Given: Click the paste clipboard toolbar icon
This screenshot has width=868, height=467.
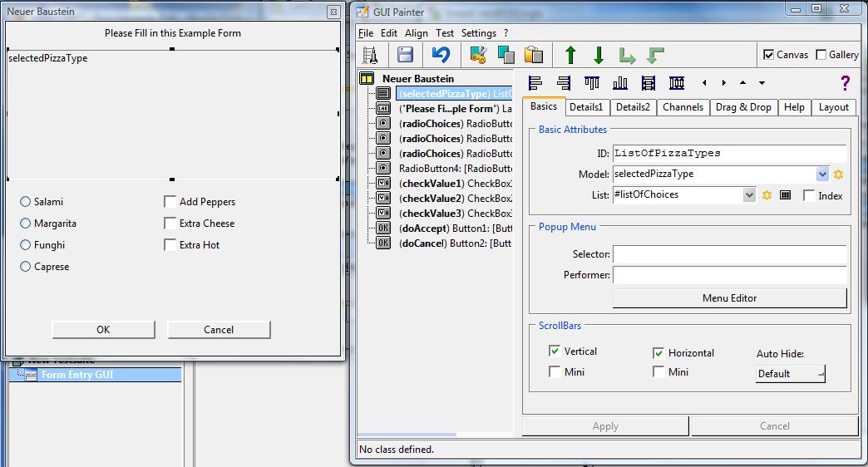Looking at the screenshot, I should coord(534,56).
